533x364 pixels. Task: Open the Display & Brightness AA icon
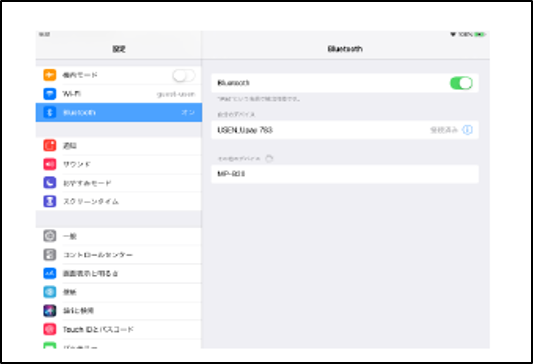tap(50, 273)
